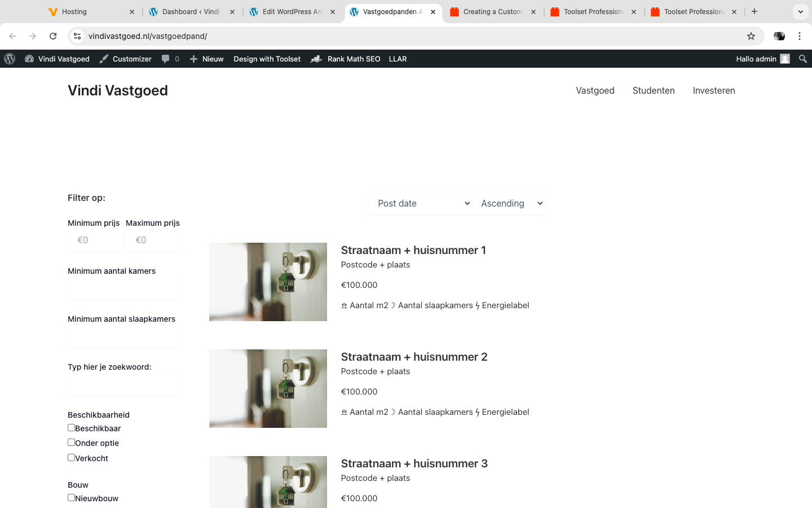Check the Verkocht filter option
The image size is (812, 508).
(71, 458)
